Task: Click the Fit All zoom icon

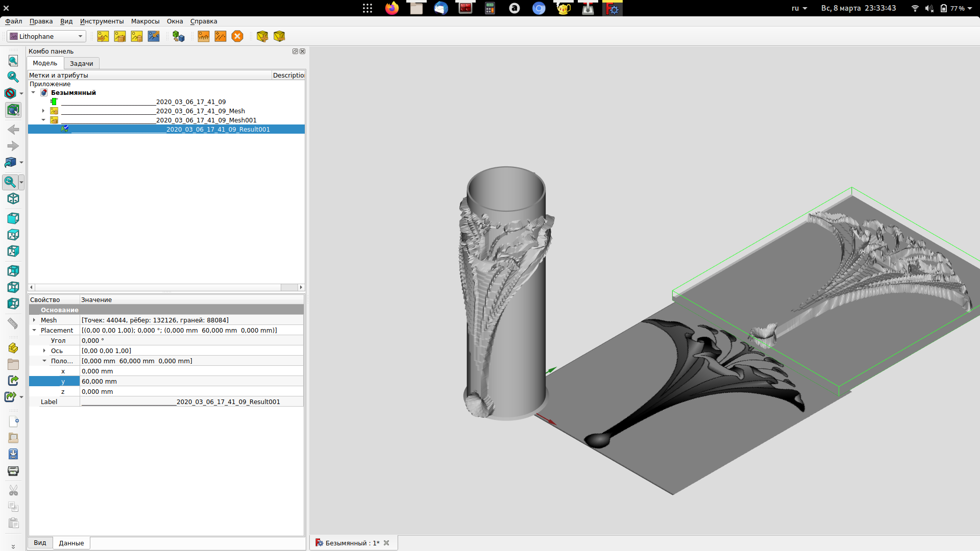Action: [13, 61]
